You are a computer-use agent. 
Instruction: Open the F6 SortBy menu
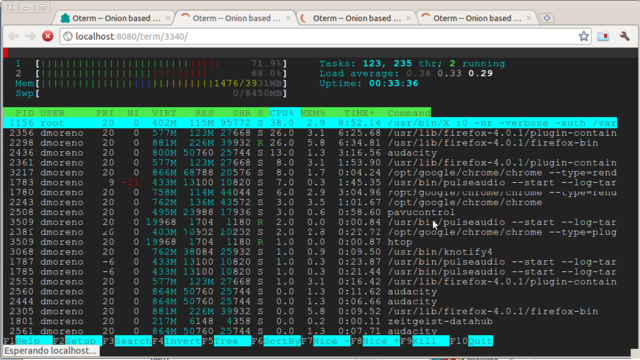coord(276,341)
